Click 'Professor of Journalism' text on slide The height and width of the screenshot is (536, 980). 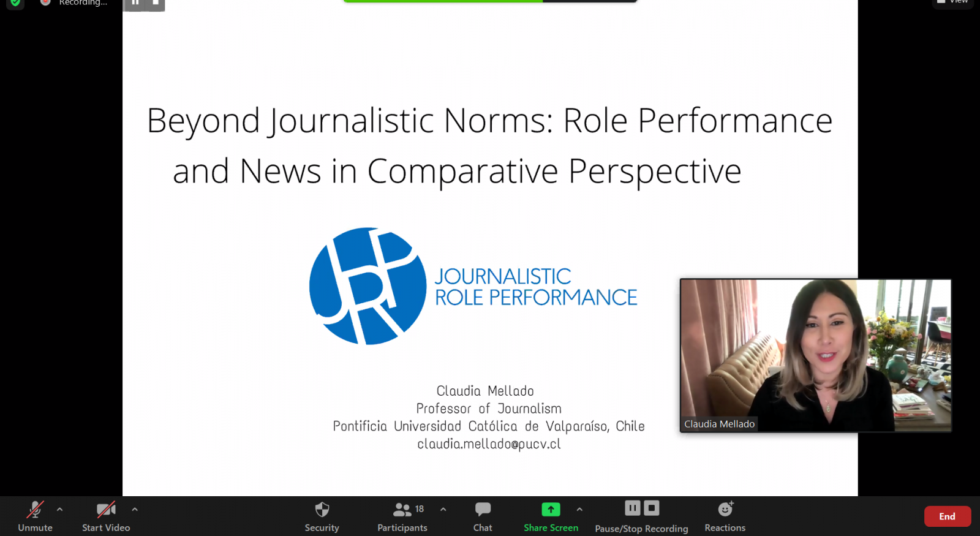point(489,409)
